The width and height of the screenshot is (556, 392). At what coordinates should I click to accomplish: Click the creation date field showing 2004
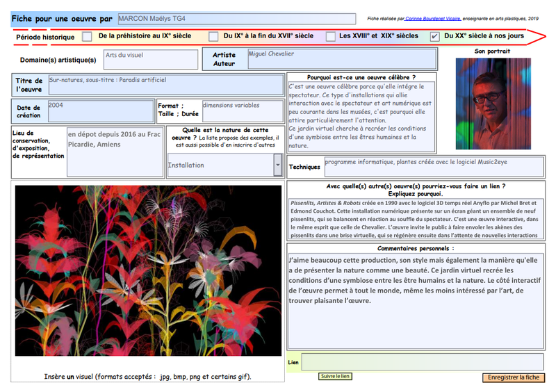pyautogui.click(x=99, y=111)
